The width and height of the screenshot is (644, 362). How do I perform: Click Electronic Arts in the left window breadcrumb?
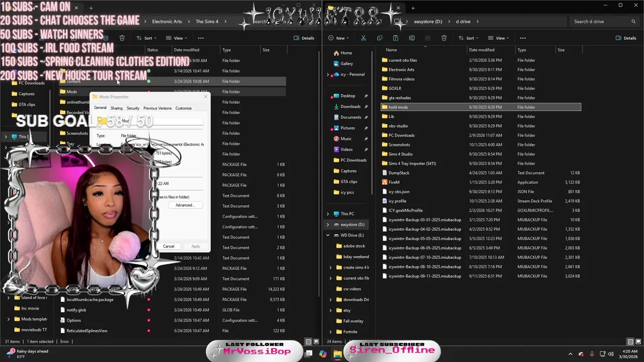point(167,22)
